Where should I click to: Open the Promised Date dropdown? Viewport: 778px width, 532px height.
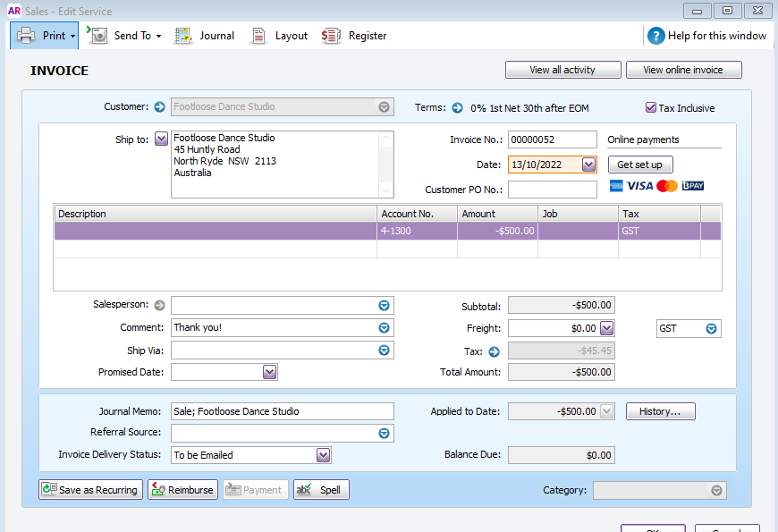coord(269,372)
